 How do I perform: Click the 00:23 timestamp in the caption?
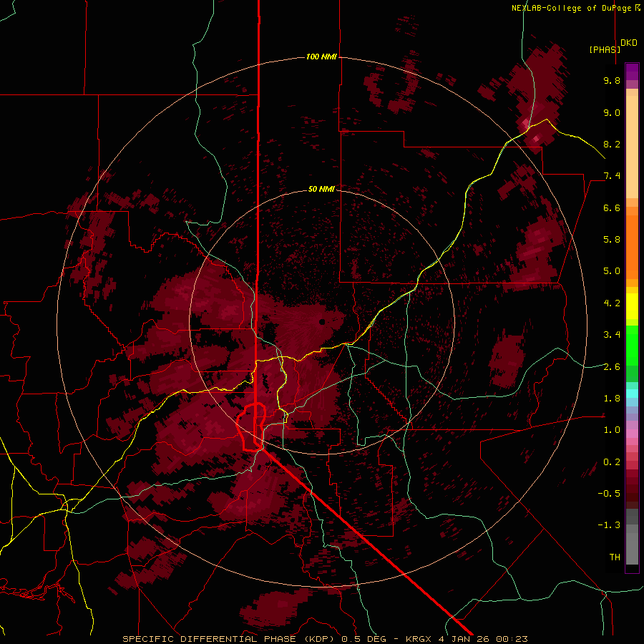coord(513,639)
